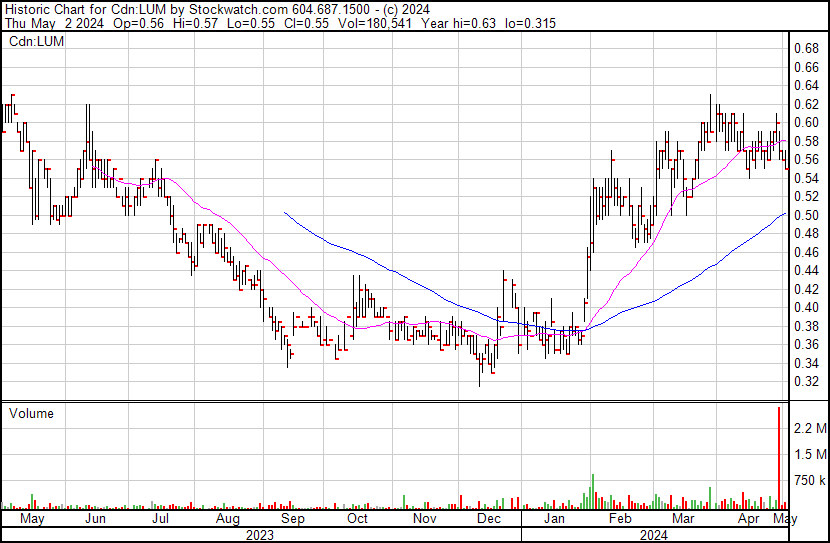Click the 'Feb' month label

[x=620, y=519]
